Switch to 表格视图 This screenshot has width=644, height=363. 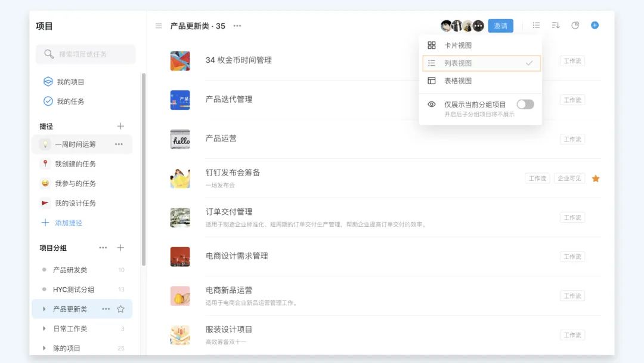pos(458,81)
